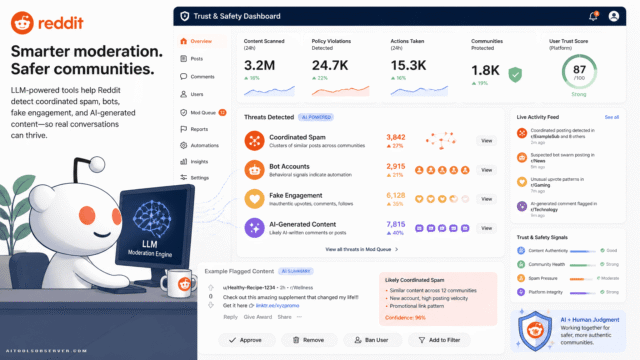View Bot Accounts threat details
Viewport: 640px width, 360px height.
tap(487, 170)
